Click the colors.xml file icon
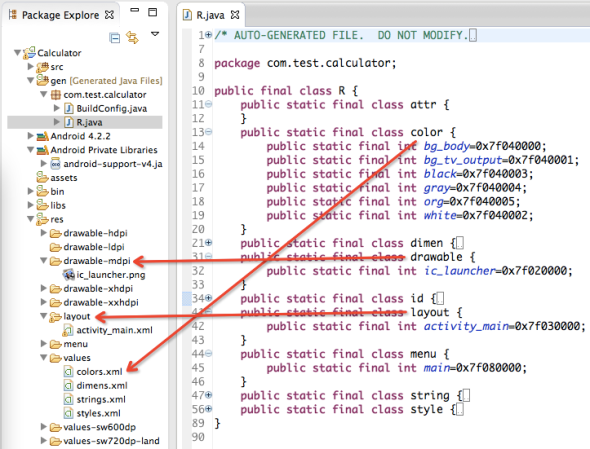Screen dimensions: 590x449 click(x=68, y=372)
